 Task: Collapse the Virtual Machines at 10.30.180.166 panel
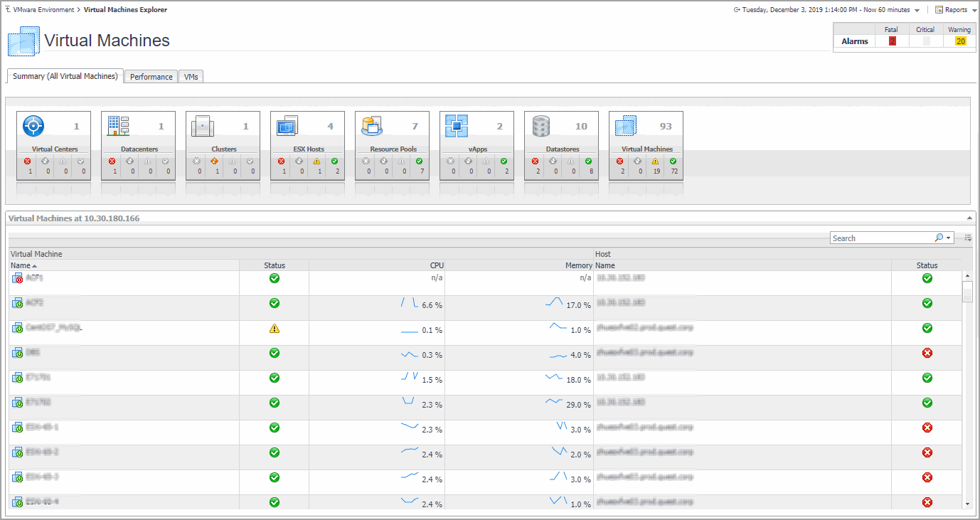click(968, 218)
